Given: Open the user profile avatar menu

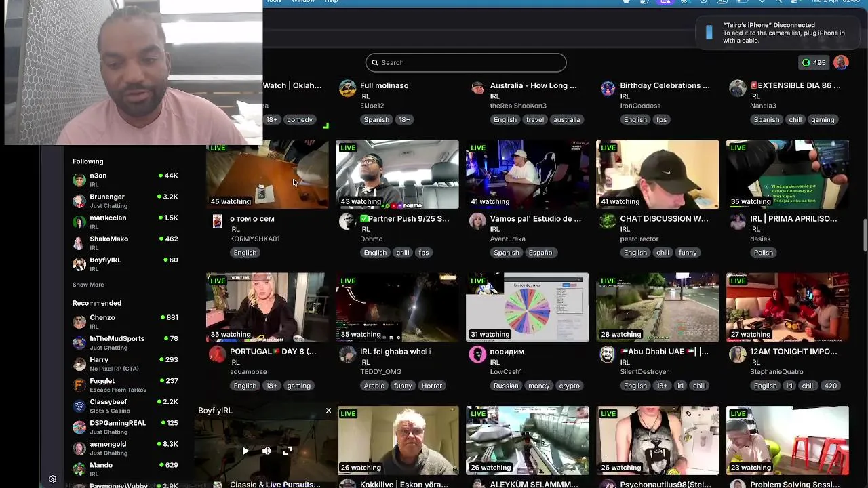Looking at the screenshot, I should (x=841, y=62).
